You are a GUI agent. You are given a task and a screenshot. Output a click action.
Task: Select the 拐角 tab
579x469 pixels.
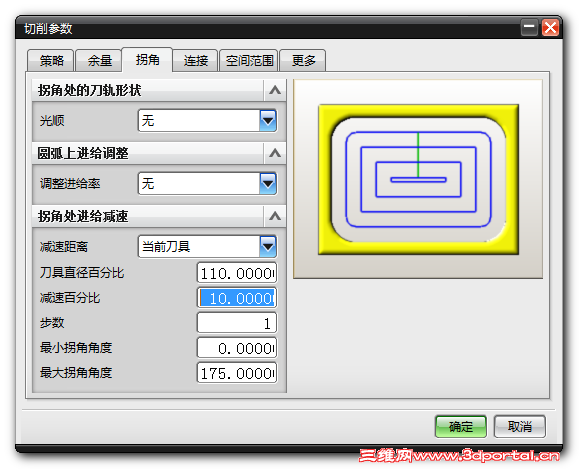[x=147, y=59]
